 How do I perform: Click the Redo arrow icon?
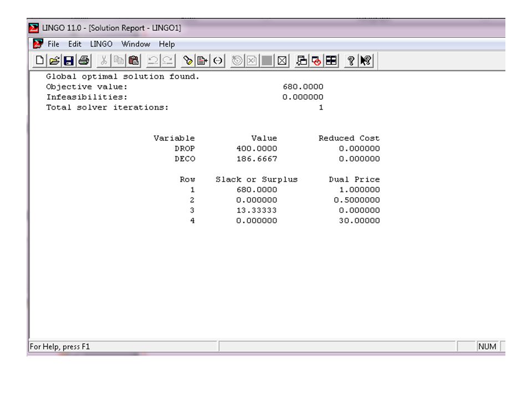[x=168, y=61]
